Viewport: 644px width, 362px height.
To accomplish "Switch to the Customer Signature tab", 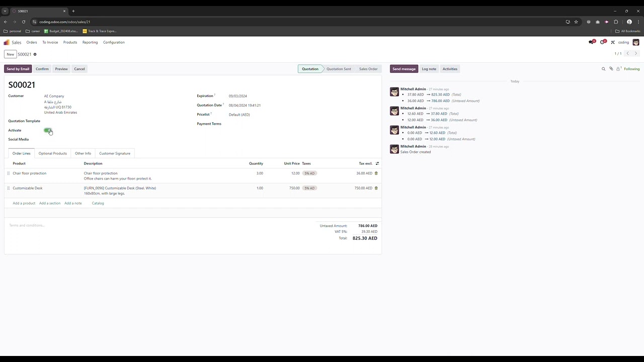I will (x=115, y=153).
